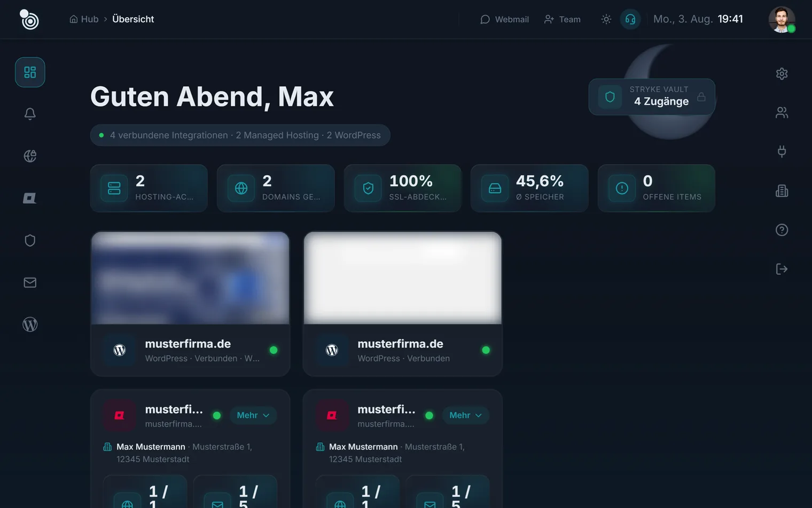This screenshot has width=812, height=508.
Task: Open the 100% SSL-Abdeck... stat tile
Action: (402, 188)
